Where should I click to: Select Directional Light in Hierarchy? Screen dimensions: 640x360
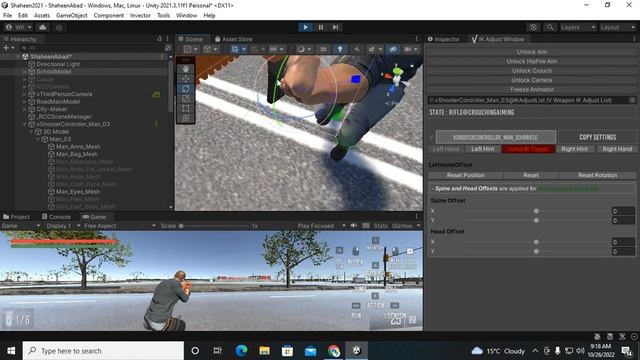58,64
